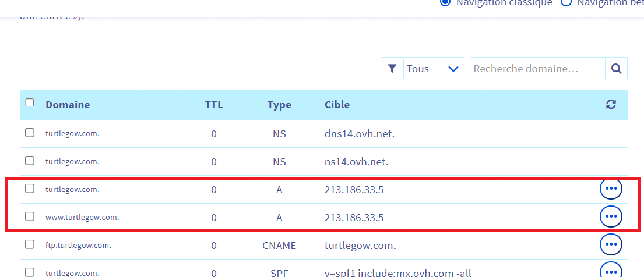
Task: Select the Navigation classique radio button
Action: tap(445, 2)
